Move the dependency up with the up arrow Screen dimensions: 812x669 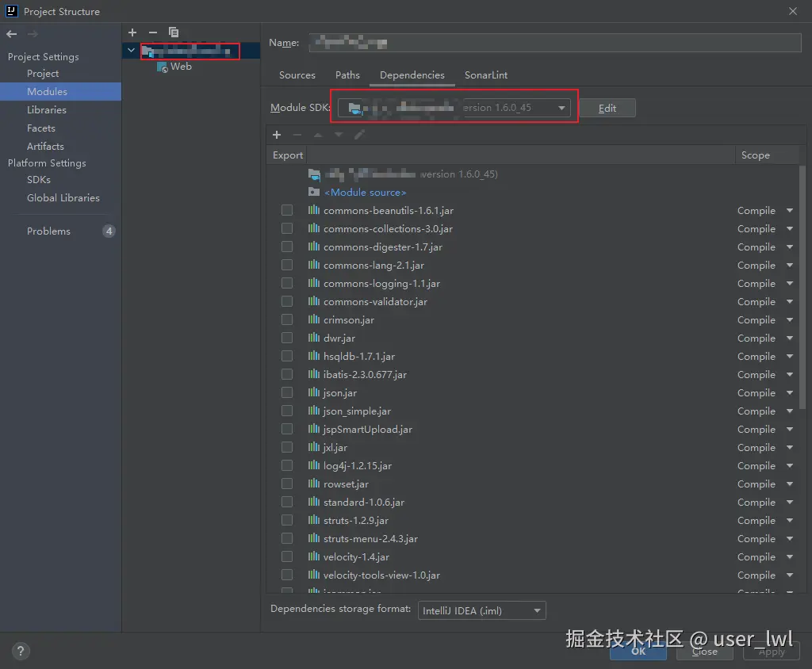click(318, 135)
